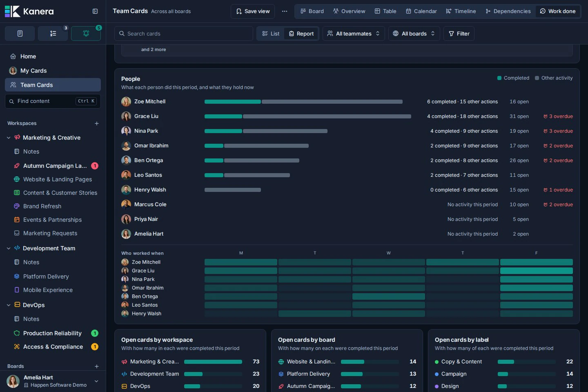Toggle the Other activity legend item
588x392 pixels.
[554, 78]
